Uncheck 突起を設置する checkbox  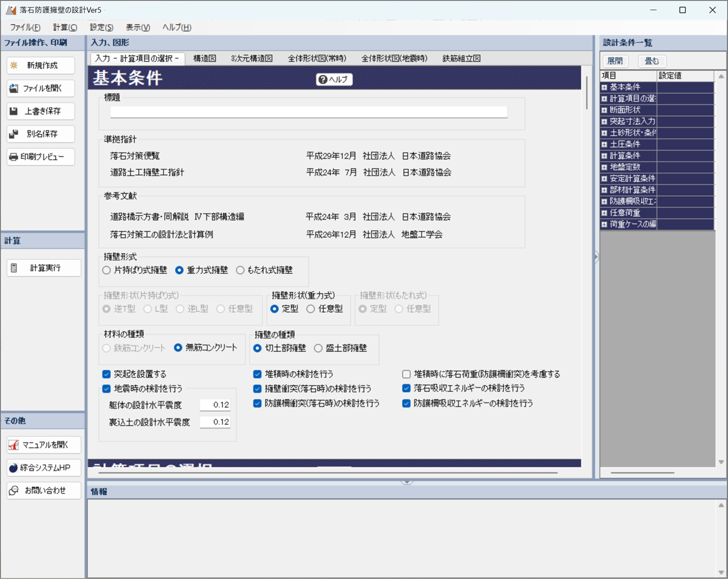point(107,374)
